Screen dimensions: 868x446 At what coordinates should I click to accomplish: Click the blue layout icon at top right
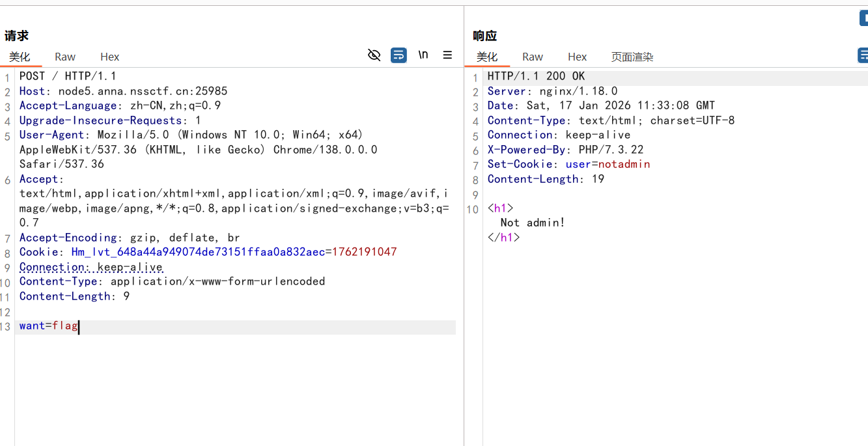tap(863, 18)
